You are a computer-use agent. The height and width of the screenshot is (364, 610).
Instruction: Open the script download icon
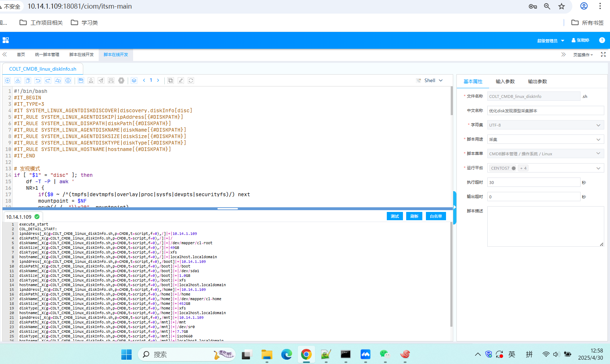coord(17,80)
